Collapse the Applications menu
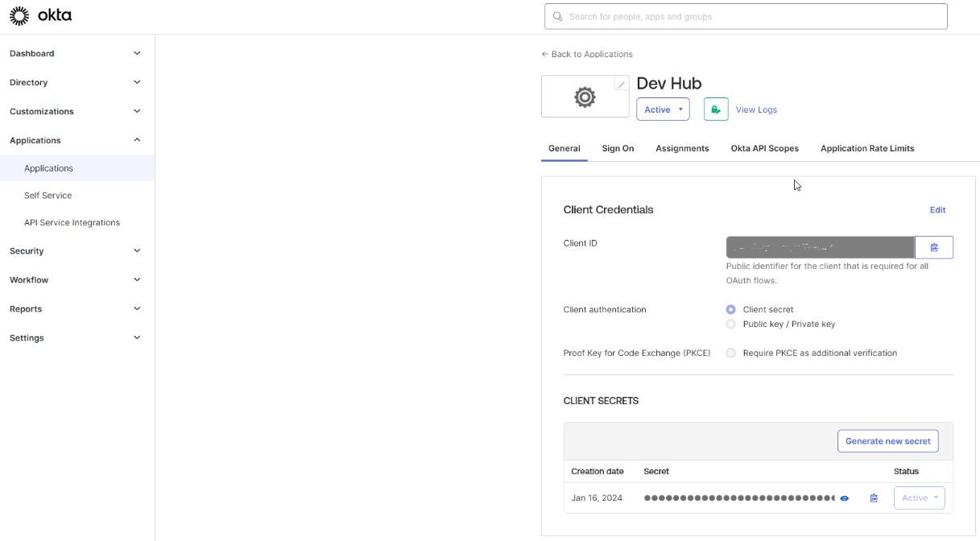 [x=76, y=140]
